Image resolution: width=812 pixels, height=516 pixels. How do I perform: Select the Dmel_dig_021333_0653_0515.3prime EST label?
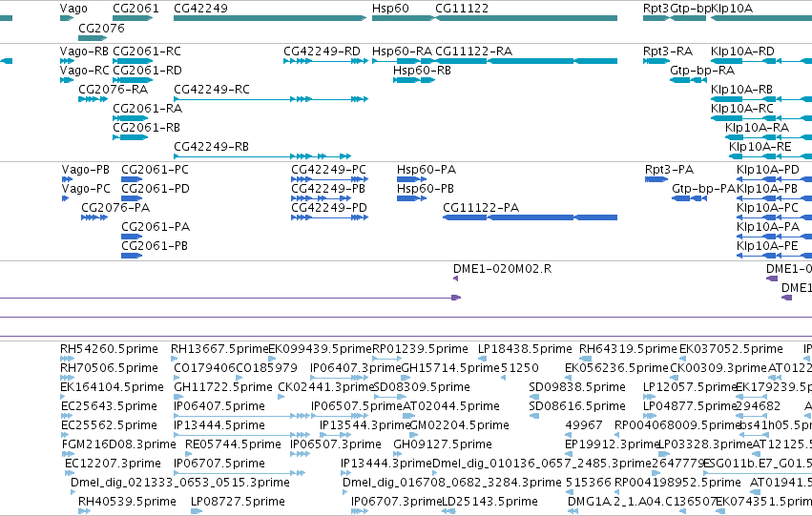tap(180, 483)
